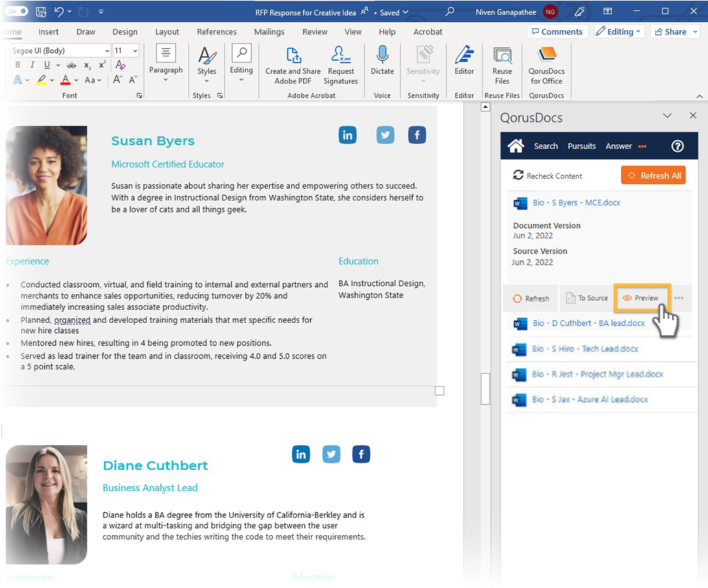Click the Save icon in title bar
The image size is (708, 588).
point(41,12)
